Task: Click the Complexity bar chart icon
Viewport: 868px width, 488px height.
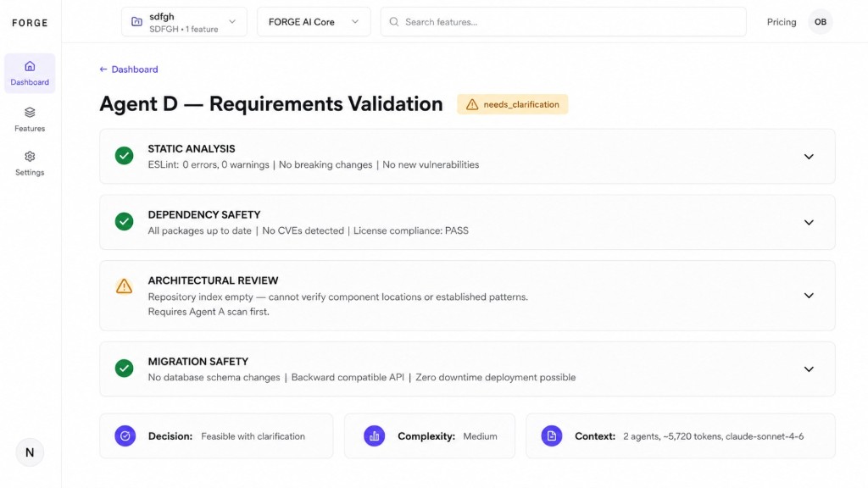Action: [x=374, y=436]
